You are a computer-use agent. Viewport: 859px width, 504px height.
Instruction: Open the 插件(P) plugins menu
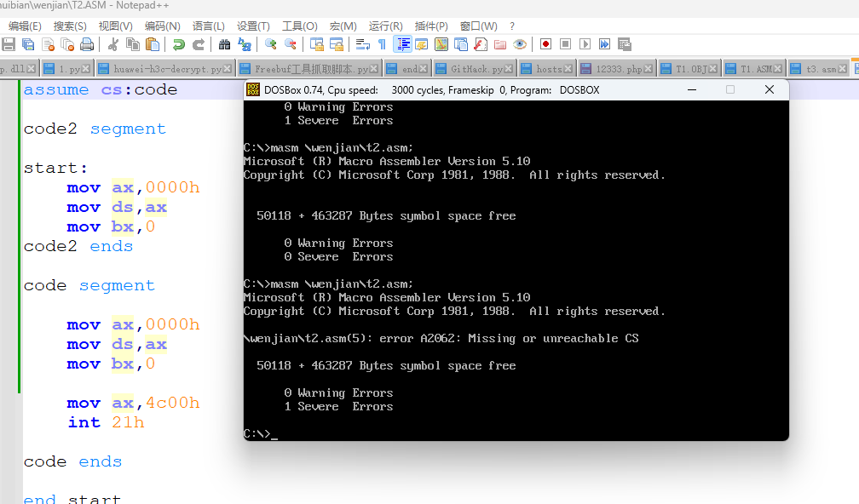[x=431, y=26]
